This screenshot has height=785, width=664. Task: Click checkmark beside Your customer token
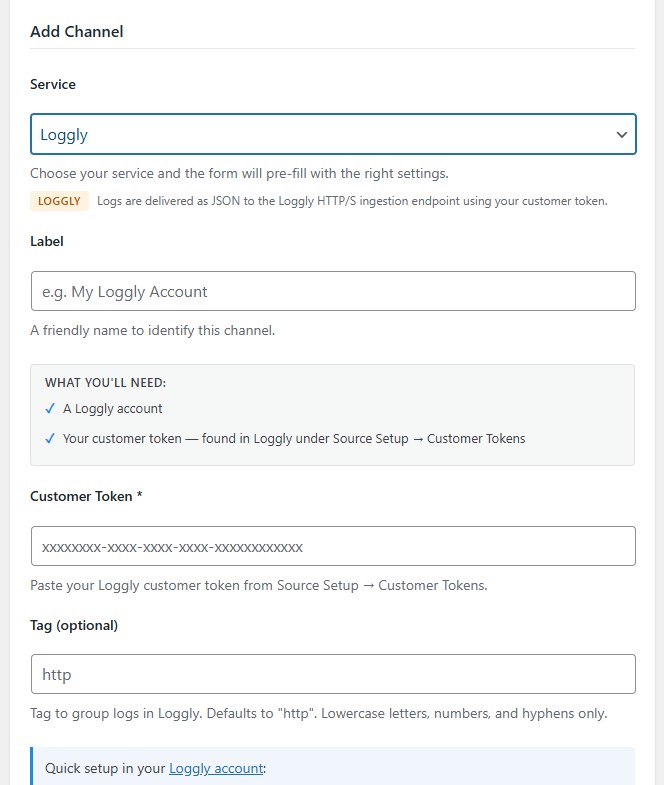50,439
